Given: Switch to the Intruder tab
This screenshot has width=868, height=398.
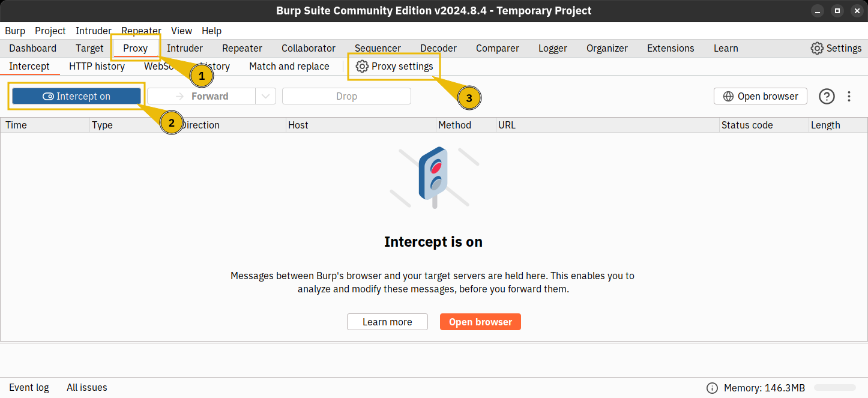Looking at the screenshot, I should [x=185, y=48].
